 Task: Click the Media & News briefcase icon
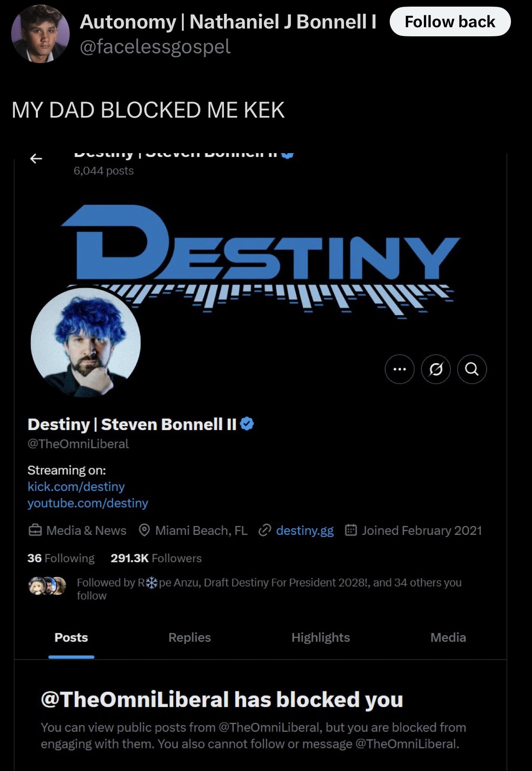(35, 530)
